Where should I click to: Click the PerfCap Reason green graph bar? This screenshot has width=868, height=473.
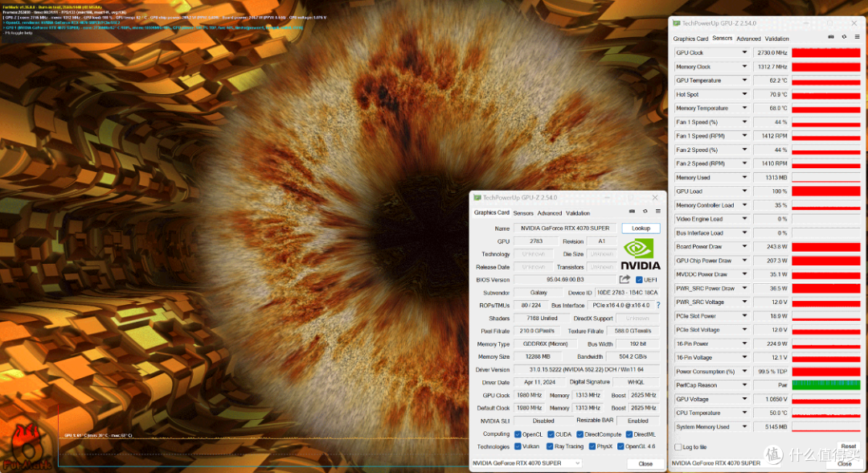(826, 385)
